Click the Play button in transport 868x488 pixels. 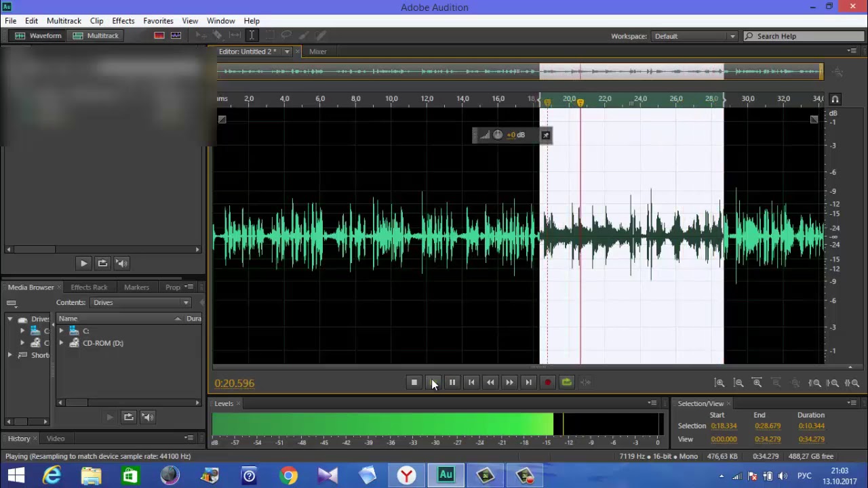click(x=433, y=382)
